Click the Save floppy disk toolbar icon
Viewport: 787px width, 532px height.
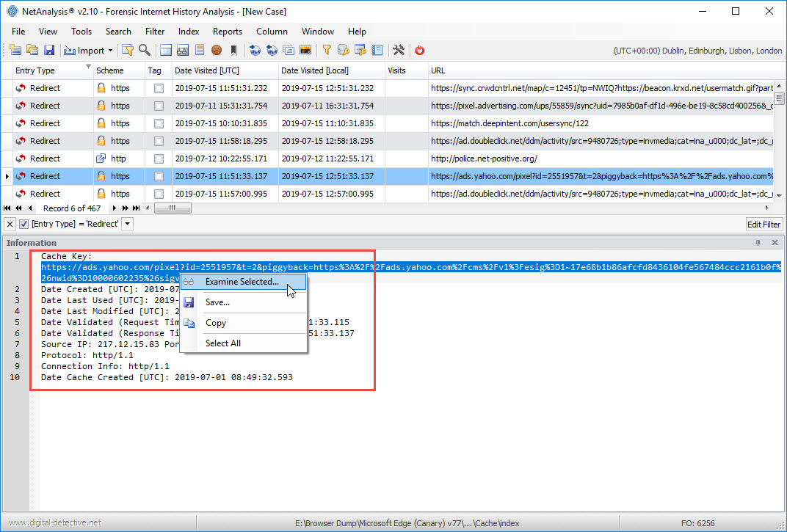[x=48, y=50]
